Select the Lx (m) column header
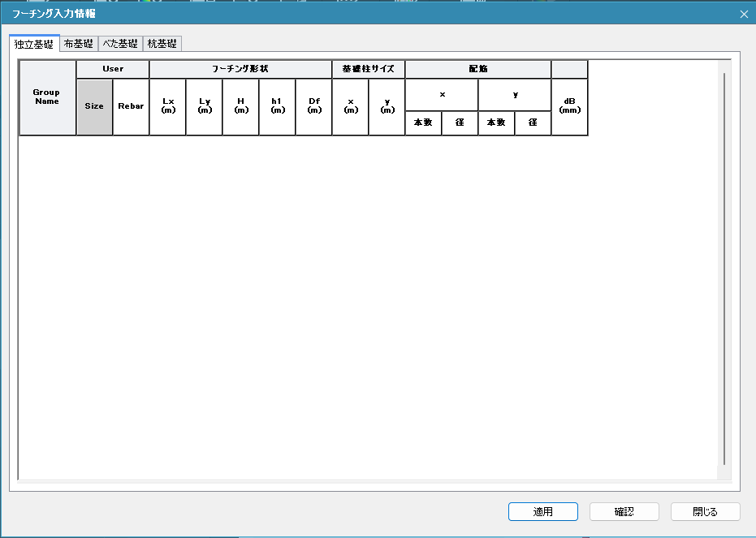This screenshot has height=538, width=756. click(168, 107)
